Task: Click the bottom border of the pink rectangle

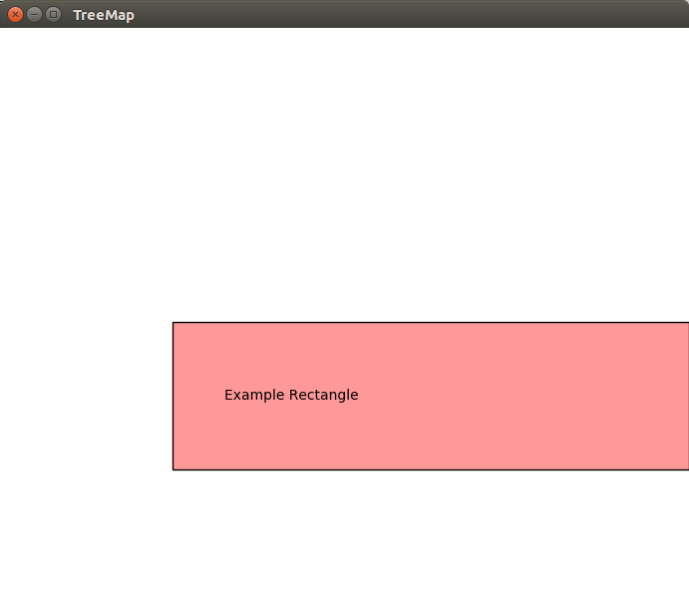Action: [x=429, y=468]
